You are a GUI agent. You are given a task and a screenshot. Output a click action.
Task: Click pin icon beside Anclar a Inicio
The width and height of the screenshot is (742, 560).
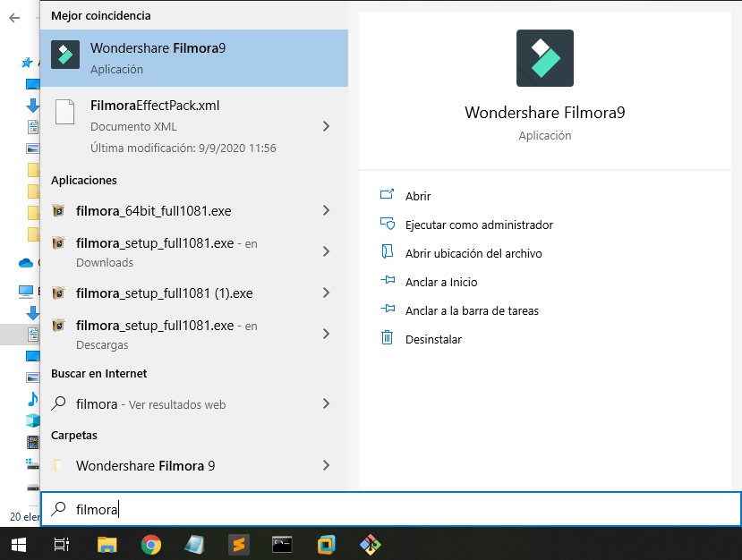tap(388, 280)
